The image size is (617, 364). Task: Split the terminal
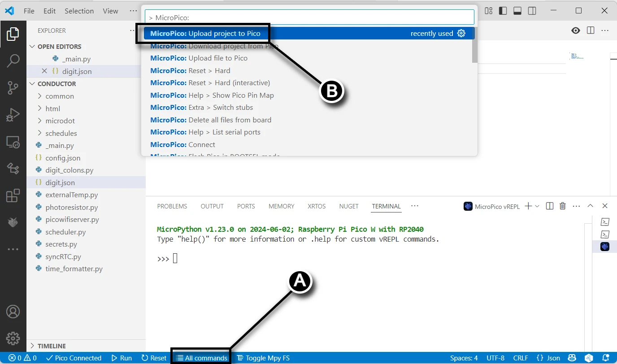point(550,206)
